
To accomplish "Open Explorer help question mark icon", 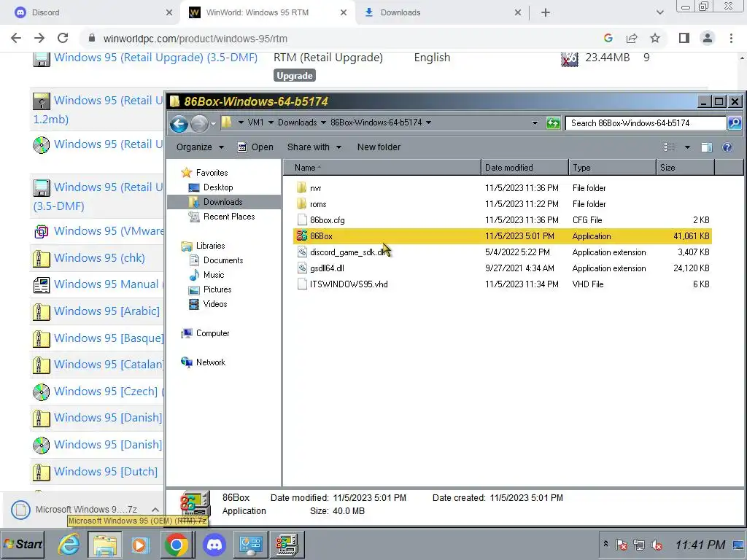I will (727, 147).
